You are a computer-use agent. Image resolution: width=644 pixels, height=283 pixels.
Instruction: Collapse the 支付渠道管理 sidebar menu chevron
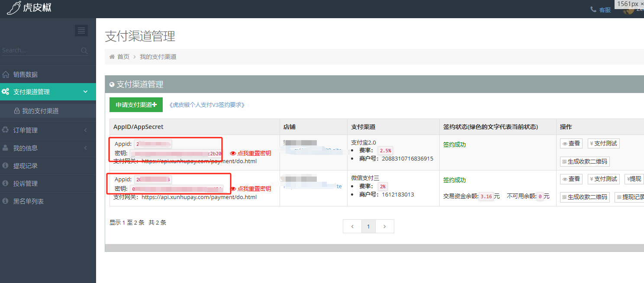point(85,92)
